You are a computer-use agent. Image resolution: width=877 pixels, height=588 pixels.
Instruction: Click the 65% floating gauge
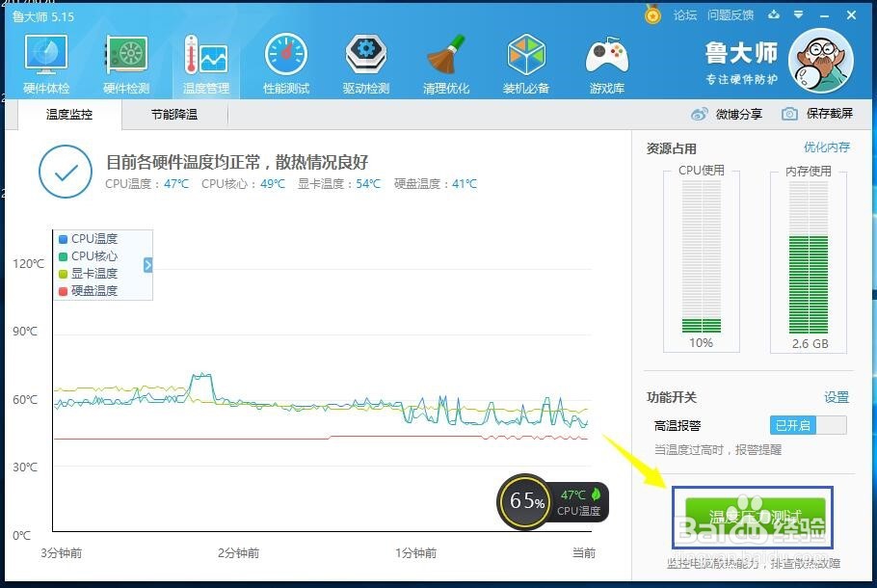point(525,500)
